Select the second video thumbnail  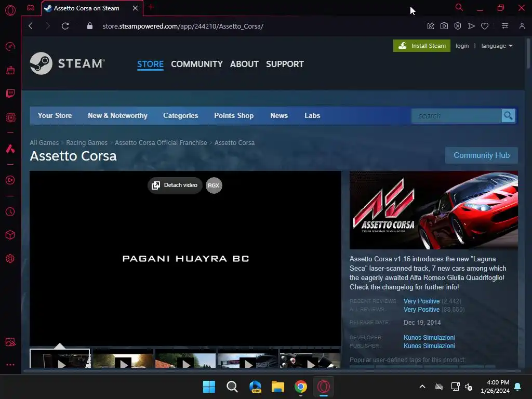123,358
